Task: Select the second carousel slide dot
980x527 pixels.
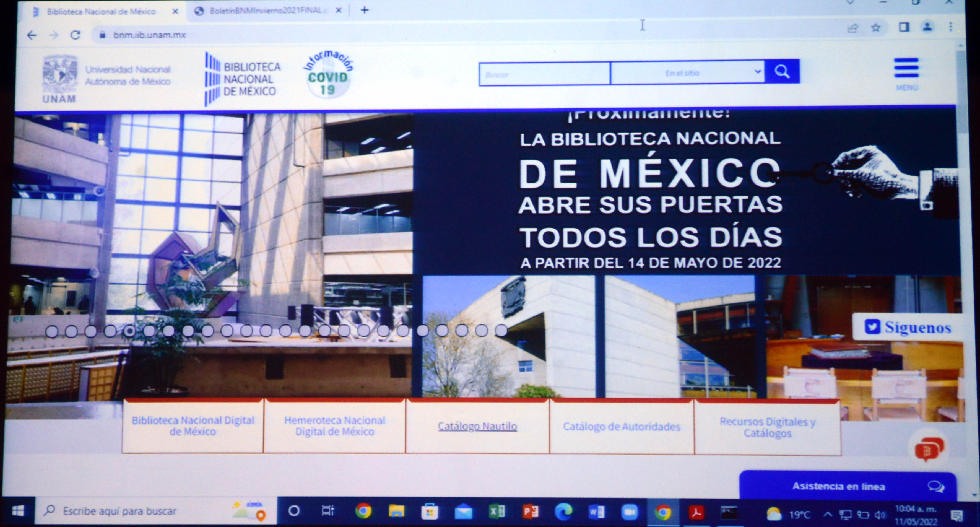Action: point(71,331)
